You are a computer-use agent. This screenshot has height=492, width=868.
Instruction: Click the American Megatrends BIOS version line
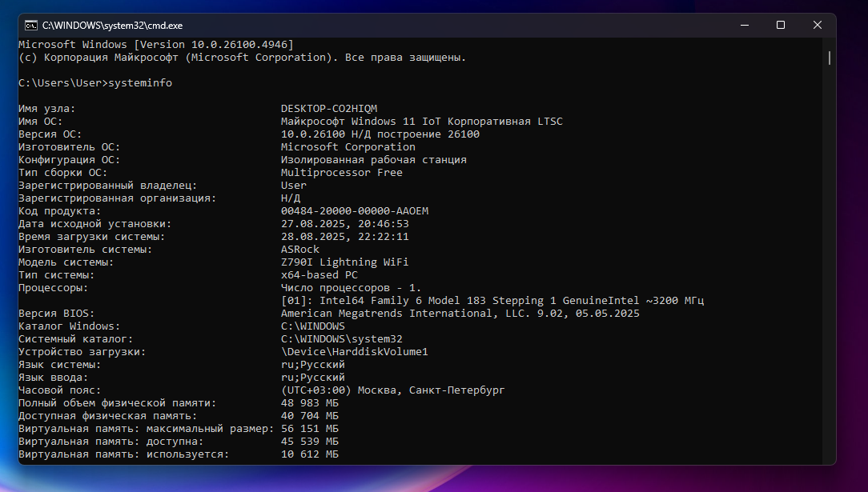pyautogui.click(x=460, y=314)
